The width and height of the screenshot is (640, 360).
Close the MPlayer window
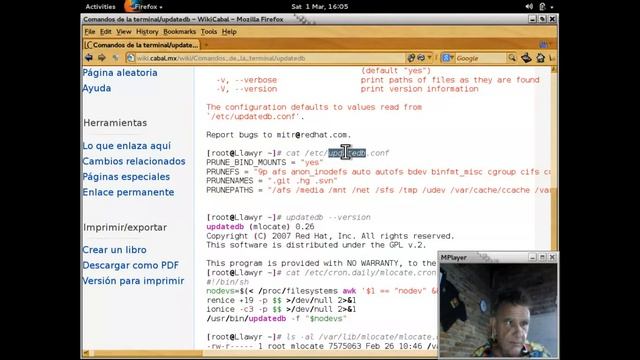[x=552, y=257]
